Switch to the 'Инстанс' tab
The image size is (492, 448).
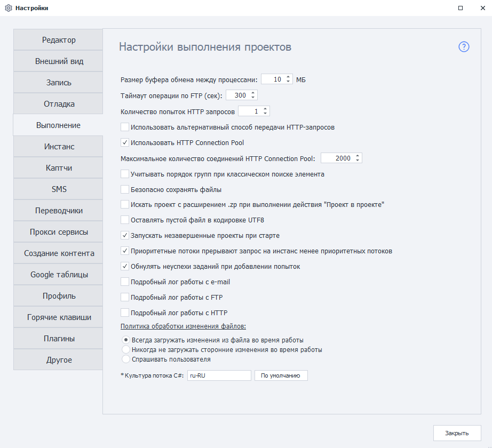coord(59,147)
